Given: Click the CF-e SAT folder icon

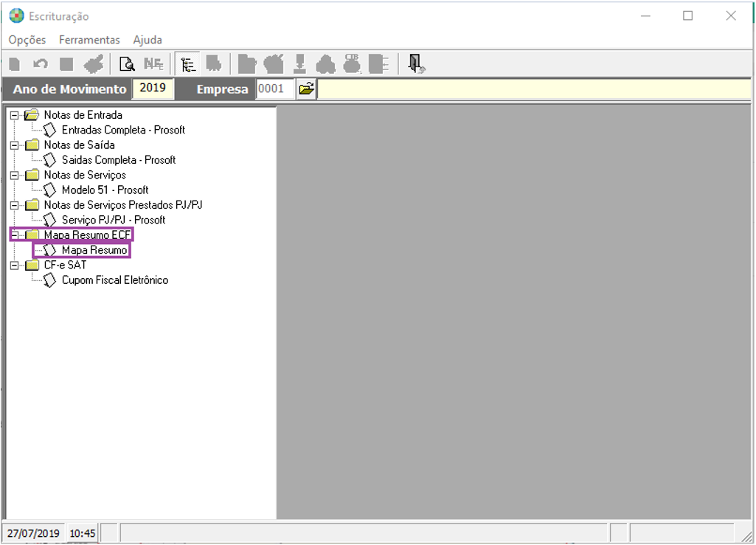Looking at the screenshot, I should [32, 265].
